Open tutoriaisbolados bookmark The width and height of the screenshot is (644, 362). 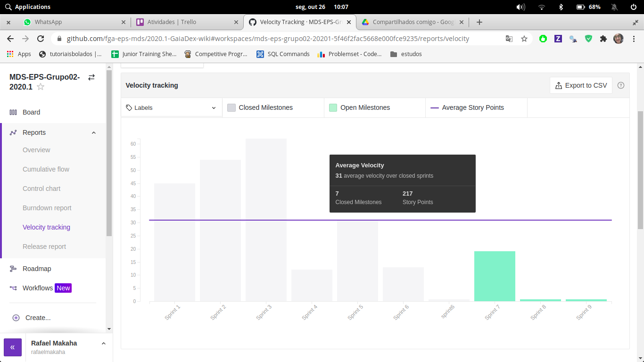(70, 54)
